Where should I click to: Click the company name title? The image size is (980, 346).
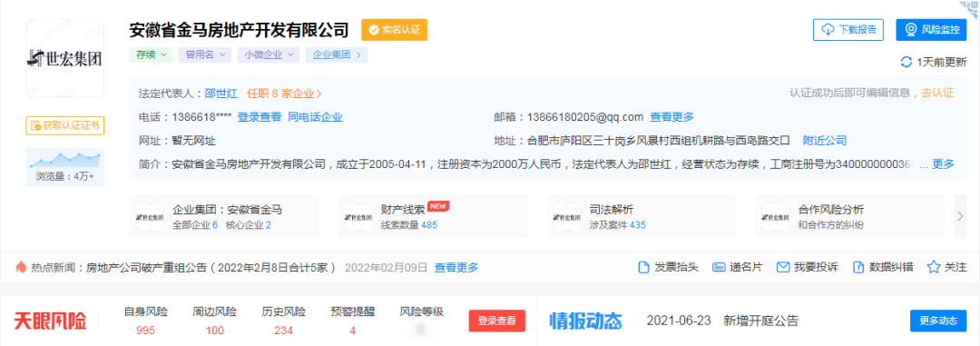(239, 29)
